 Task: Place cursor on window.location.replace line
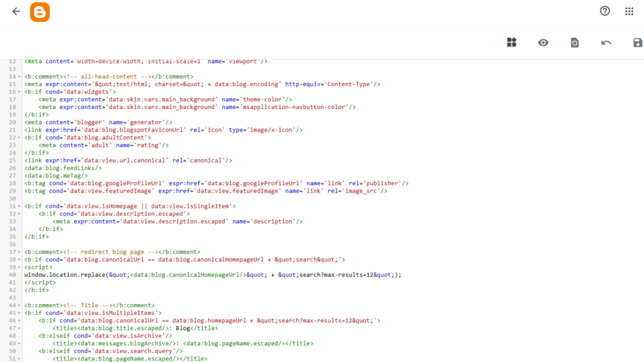coord(213,274)
